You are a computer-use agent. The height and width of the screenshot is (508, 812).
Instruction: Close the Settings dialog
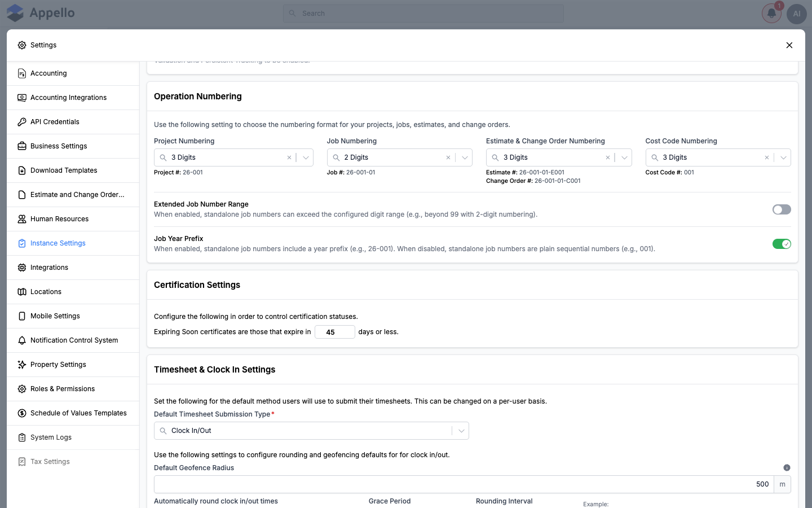pyautogui.click(x=789, y=45)
